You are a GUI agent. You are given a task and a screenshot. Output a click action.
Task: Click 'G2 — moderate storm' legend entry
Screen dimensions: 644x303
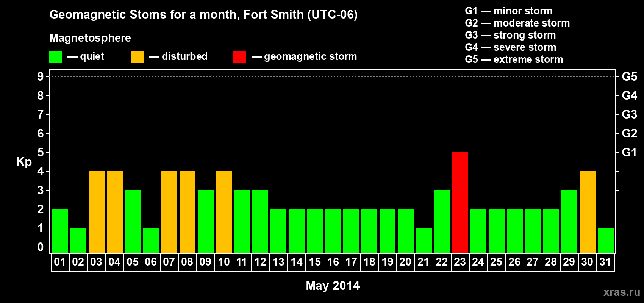click(517, 23)
